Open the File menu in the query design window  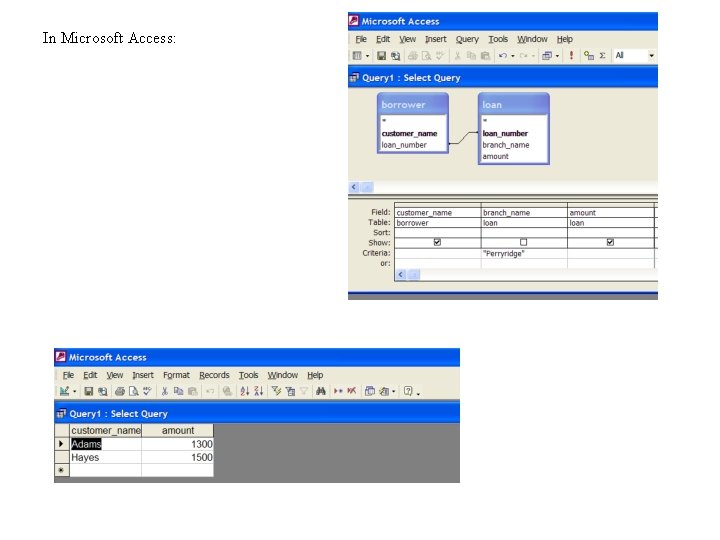[x=361, y=39]
